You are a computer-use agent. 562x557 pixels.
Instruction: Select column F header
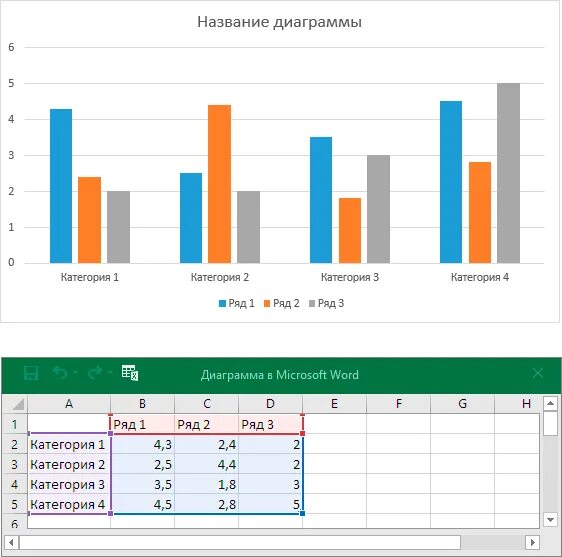(x=399, y=404)
